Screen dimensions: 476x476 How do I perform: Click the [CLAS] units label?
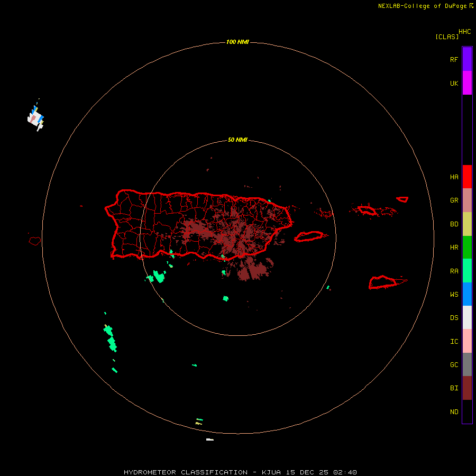point(447,36)
